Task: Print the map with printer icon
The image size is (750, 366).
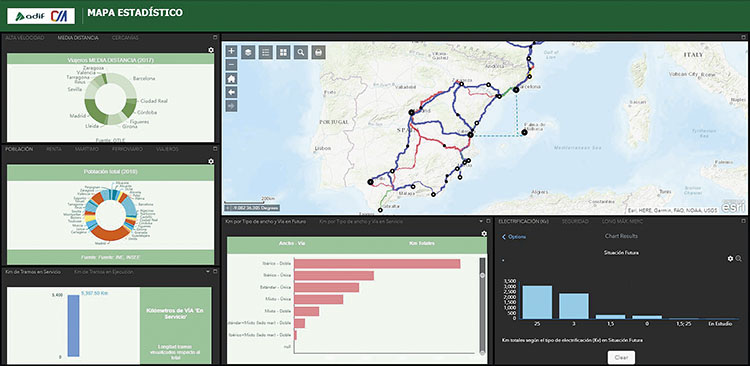Action: 319,52
